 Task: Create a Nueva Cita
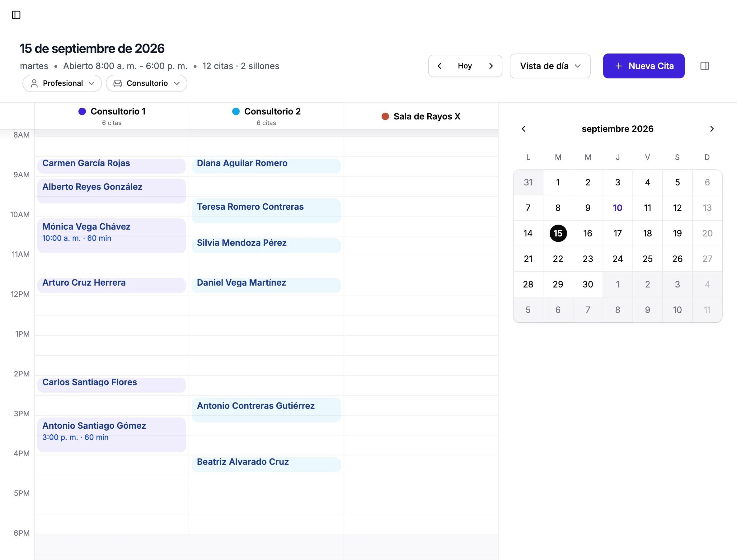pyautogui.click(x=644, y=66)
